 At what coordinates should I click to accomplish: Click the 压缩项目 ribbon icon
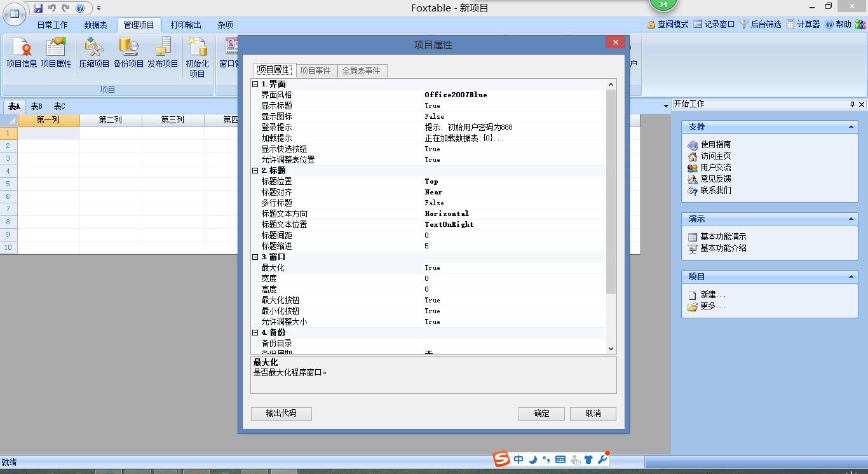pos(94,52)
